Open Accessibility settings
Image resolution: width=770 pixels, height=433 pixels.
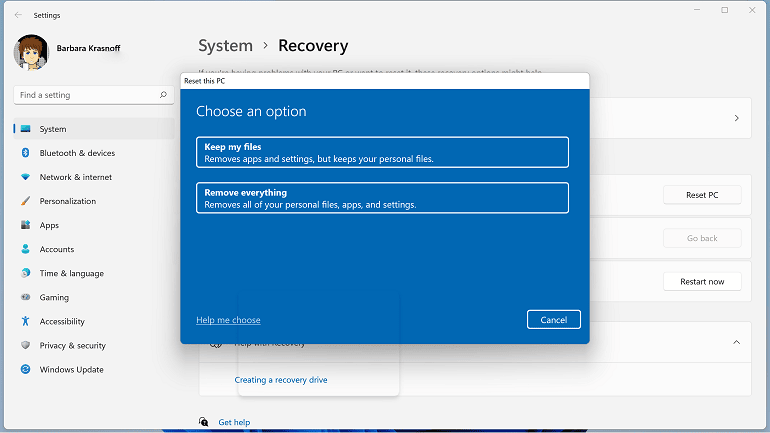pyautogui.click(x=94, y=321)
